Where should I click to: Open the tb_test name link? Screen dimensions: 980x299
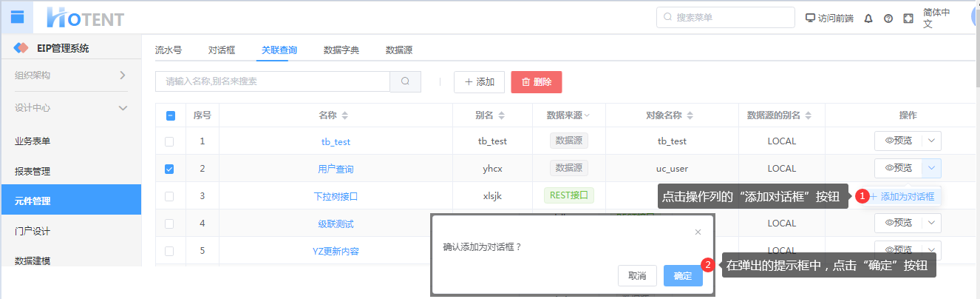click(x=336, y=141)
